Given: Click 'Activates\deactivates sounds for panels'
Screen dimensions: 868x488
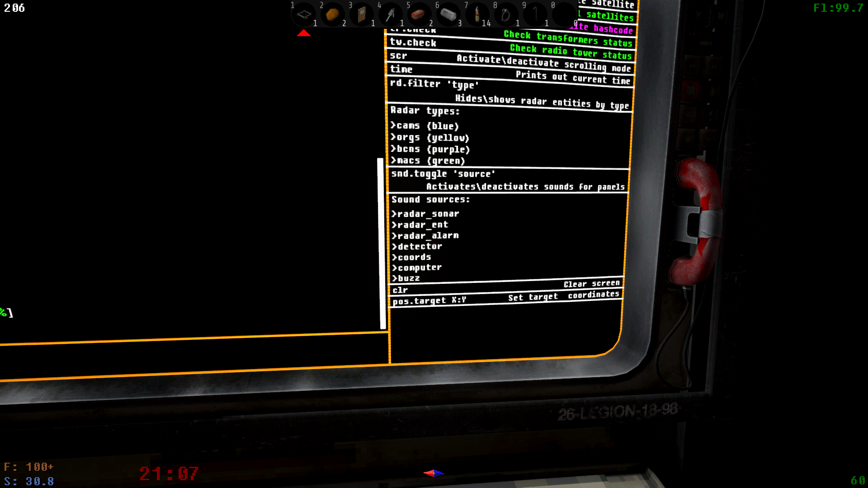Looking at the screenshot, I should (525, 186).
